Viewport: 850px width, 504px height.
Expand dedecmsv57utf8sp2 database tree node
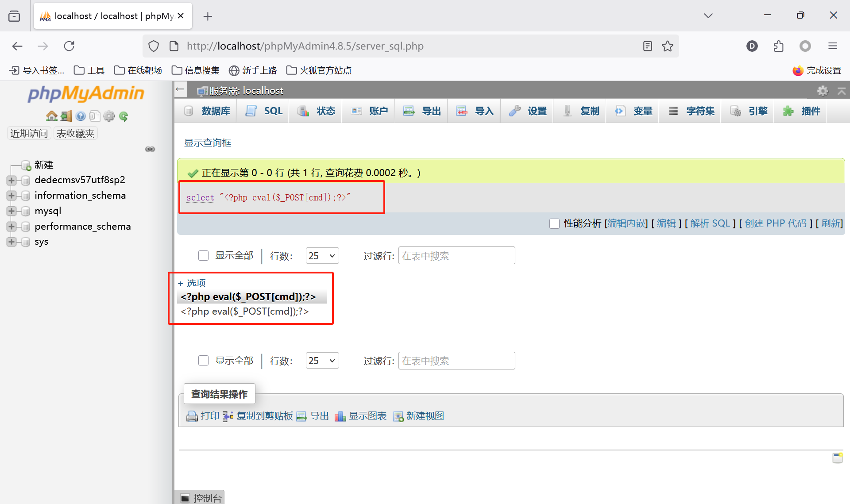[12, 180]
